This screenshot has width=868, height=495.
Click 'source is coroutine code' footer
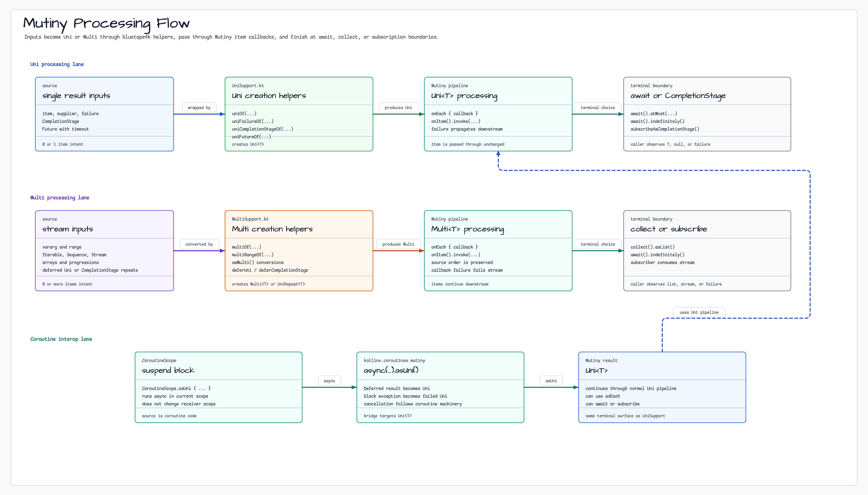coord(169,416)
